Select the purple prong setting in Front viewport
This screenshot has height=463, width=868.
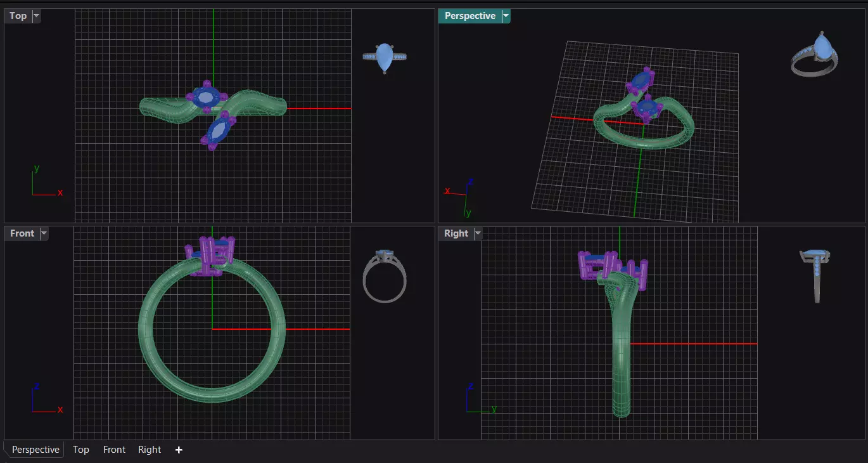point(210,256)
